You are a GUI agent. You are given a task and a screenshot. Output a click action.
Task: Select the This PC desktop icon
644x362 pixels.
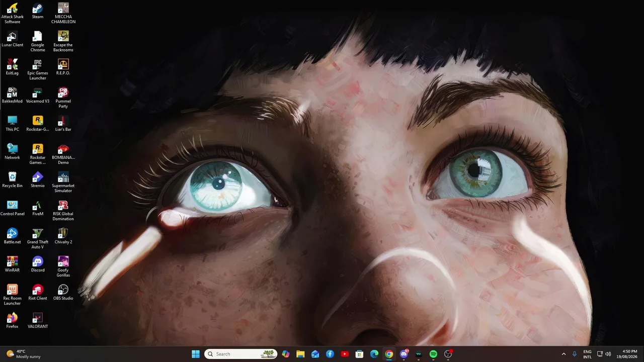point(13,124)
